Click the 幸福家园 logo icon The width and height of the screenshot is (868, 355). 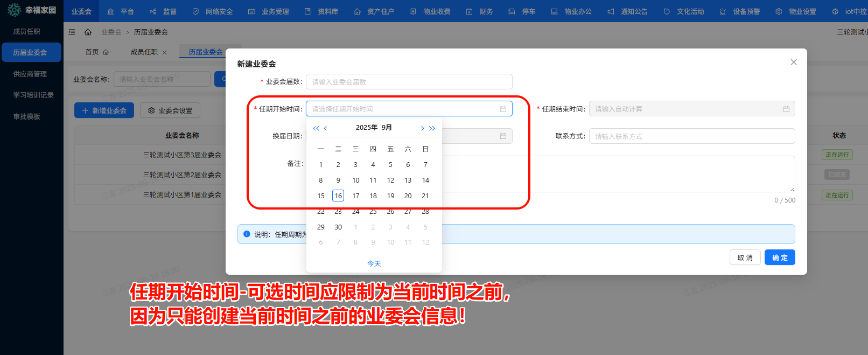[x=14, y=10]
